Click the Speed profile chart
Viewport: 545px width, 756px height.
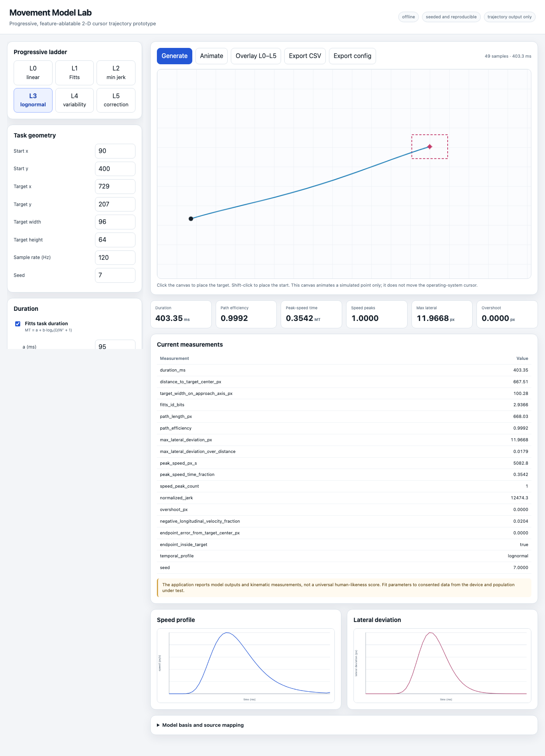pyautogui.click(x=246, y=666)
